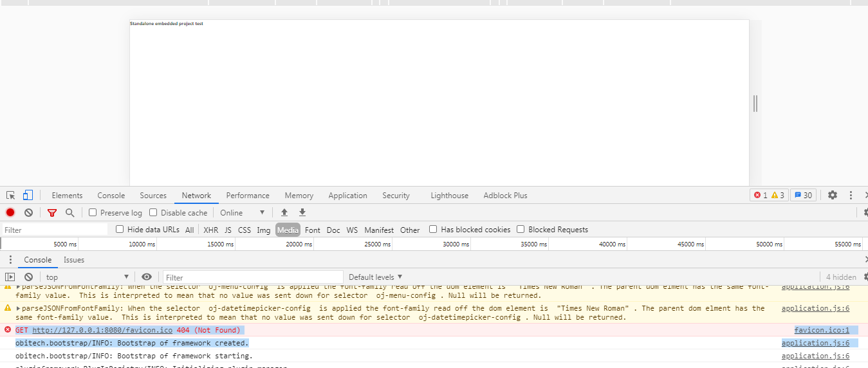Switch to the Elements tab
The image size is (868, 368).
[x=67, y=196]
